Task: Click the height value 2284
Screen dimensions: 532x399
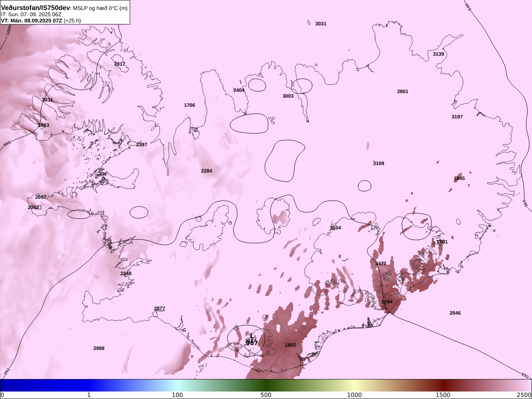Action: coord(207,171)
